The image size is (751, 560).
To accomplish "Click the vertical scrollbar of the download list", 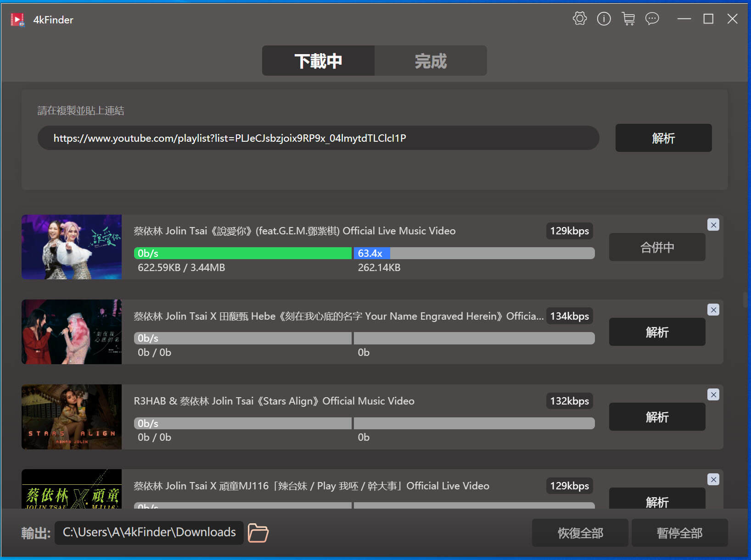I will click(745, 300).
